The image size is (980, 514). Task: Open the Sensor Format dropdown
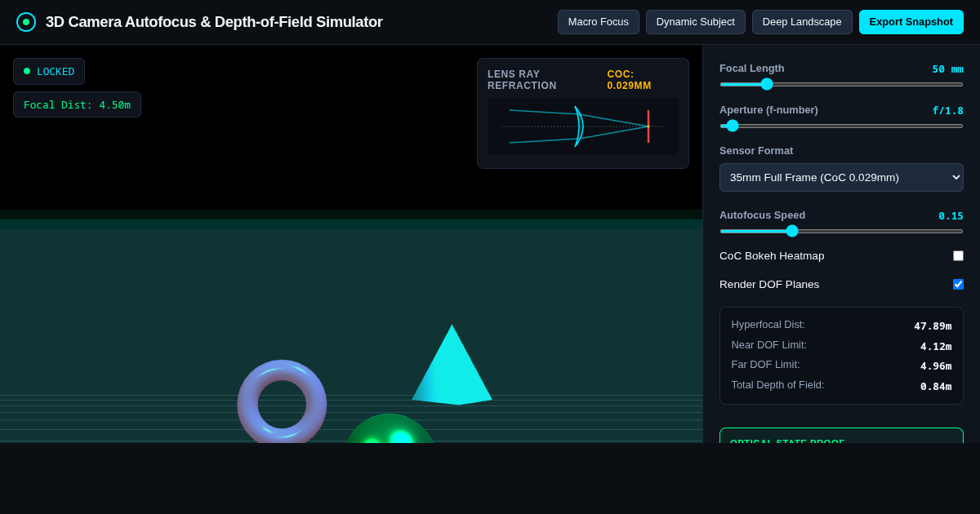pyautogui.click(x=841, y=177)
